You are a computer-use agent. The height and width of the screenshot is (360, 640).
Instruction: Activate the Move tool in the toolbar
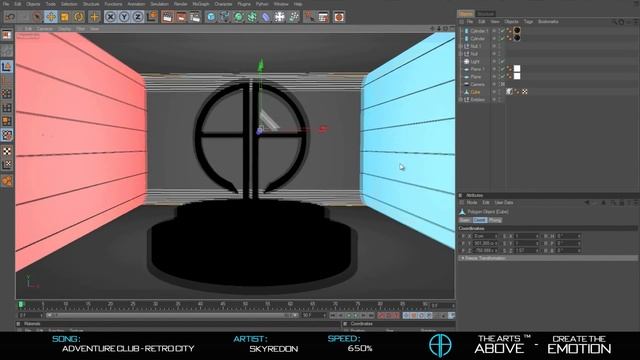51,17
